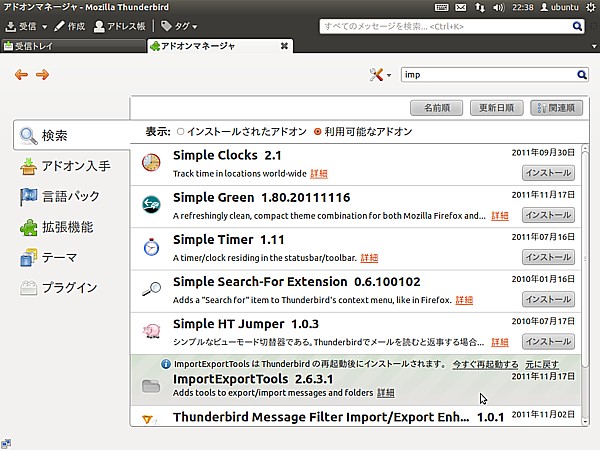Click the Simple Search-For magnifier icon
The width and height of the screenshot is (600, 450).
coord(151,289)
